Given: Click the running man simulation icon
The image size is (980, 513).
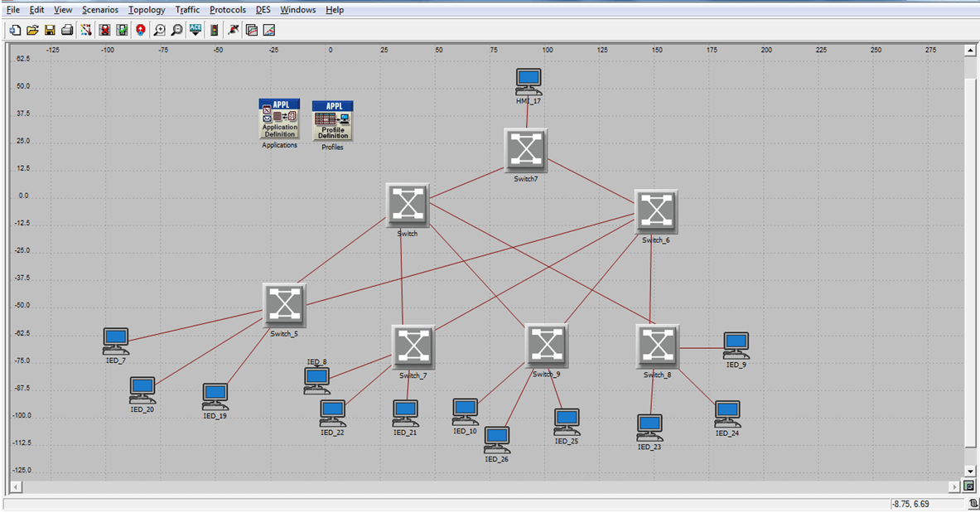Looking at the screenshot, I should pos(233,30).
